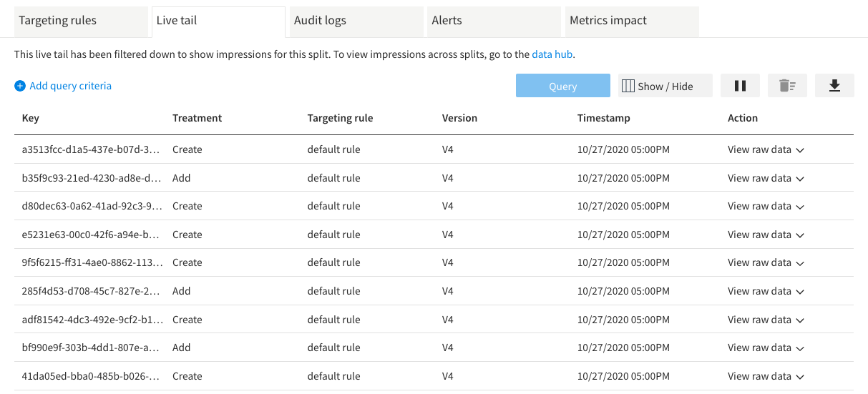The image size is (868, 394).
Task: Click the plus icon for query criteria
Action: coord(20,87)
